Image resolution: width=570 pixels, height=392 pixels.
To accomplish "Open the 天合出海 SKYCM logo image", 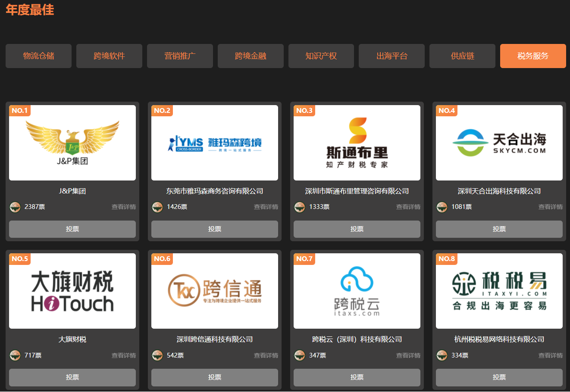I will [x=499, y=143].
